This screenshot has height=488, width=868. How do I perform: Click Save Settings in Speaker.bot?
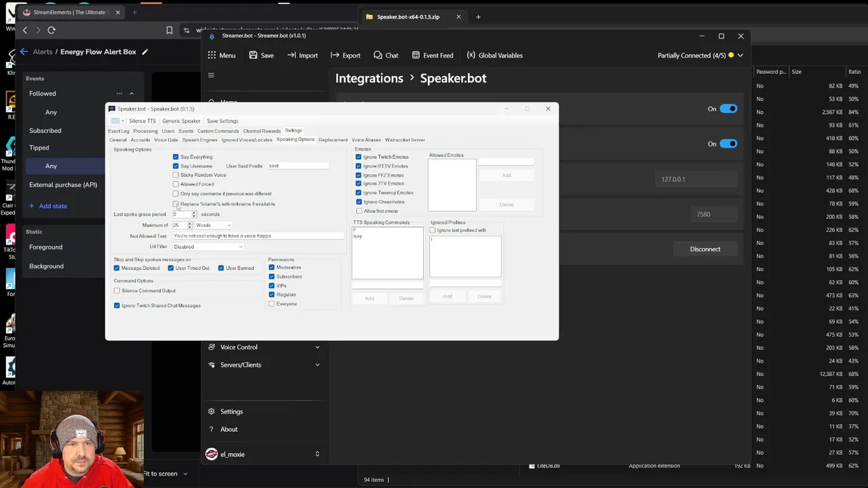click(x=222, y=121)
